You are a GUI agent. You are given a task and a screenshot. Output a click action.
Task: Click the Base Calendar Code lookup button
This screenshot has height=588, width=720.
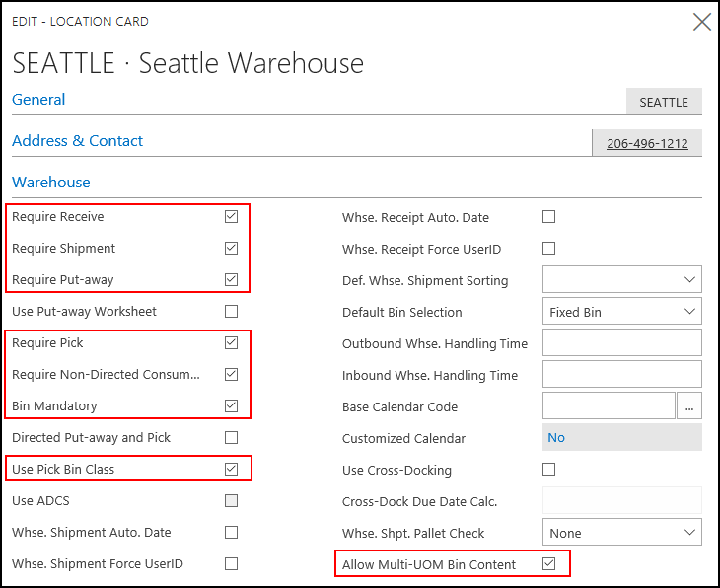pos(688,406)
